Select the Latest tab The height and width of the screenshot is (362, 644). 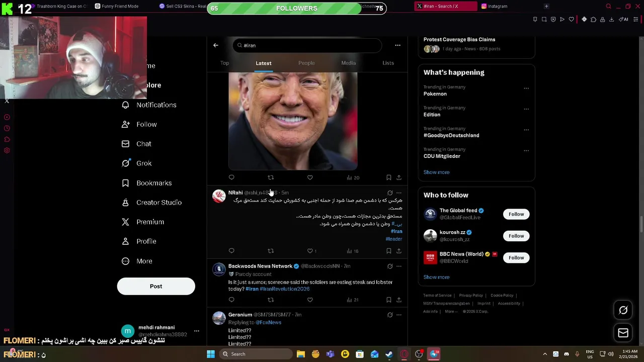[x=263, y=63]
